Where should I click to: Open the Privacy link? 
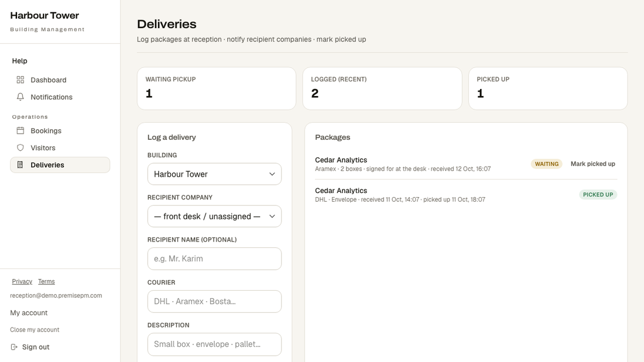tap(22, 281)
